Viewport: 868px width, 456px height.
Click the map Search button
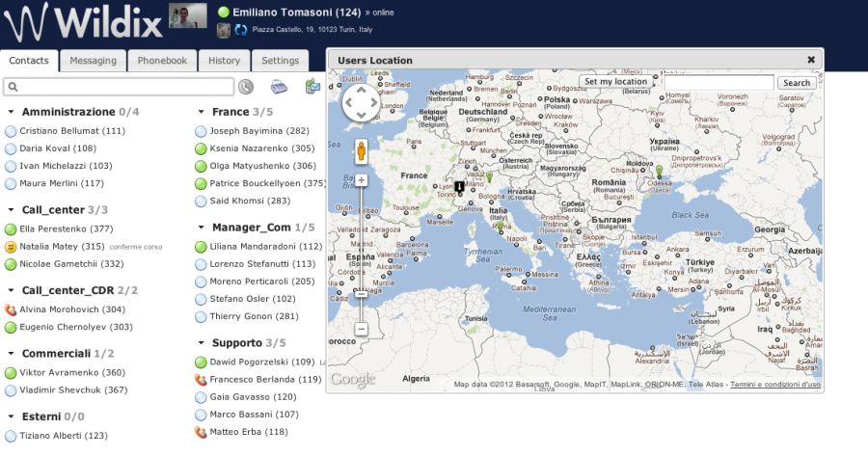pyautogui.click(x=797, y=83)
